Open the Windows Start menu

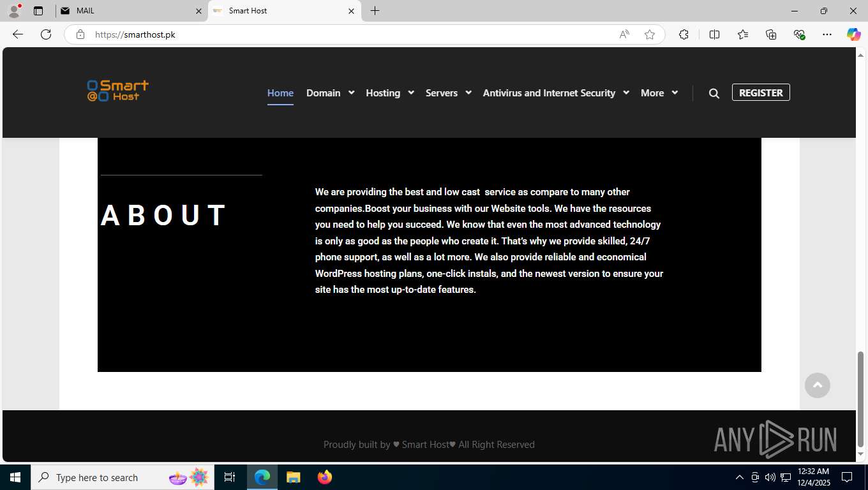15,477
